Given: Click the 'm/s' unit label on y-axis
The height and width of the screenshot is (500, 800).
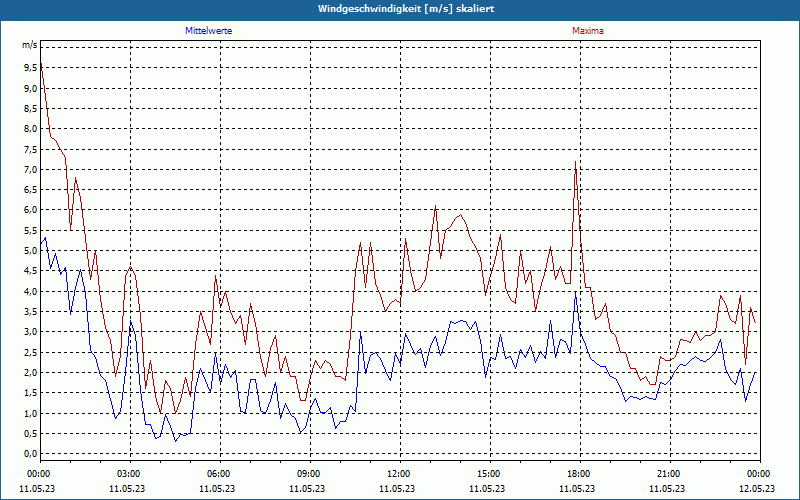Looking at the screenshot, I should [x=30, y=45].
